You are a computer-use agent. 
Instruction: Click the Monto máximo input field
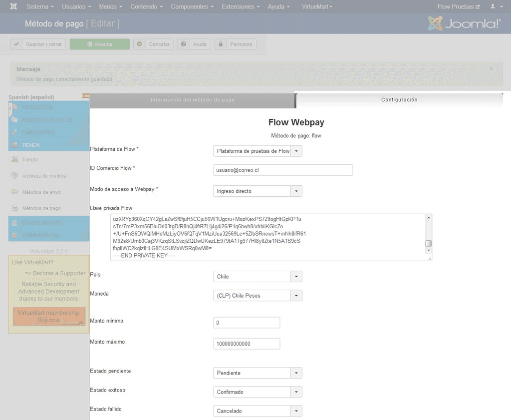(247, 344)
